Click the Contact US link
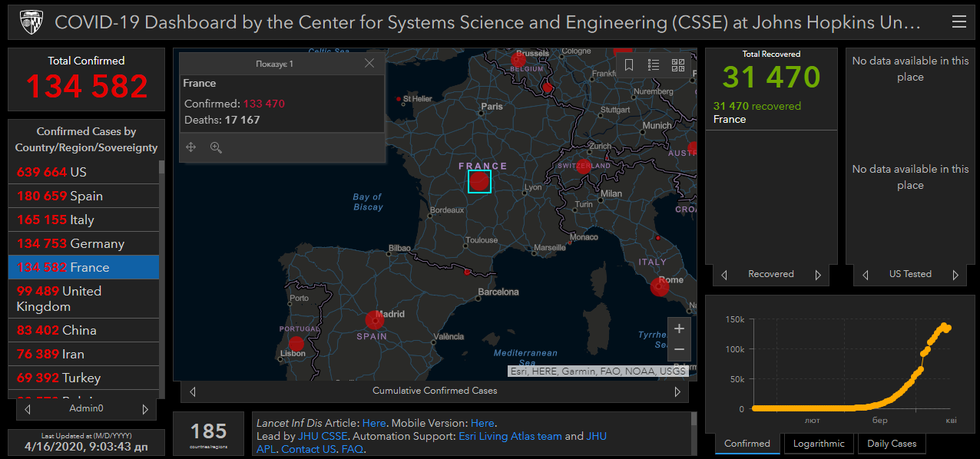980x459 pixels. click(x=309, y=449)
